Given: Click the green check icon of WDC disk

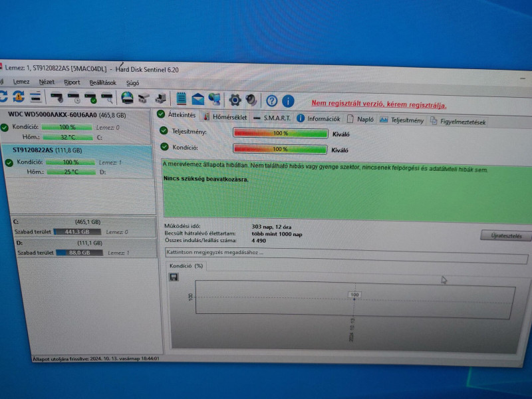Looking at the screenshot, I should 5,128.
